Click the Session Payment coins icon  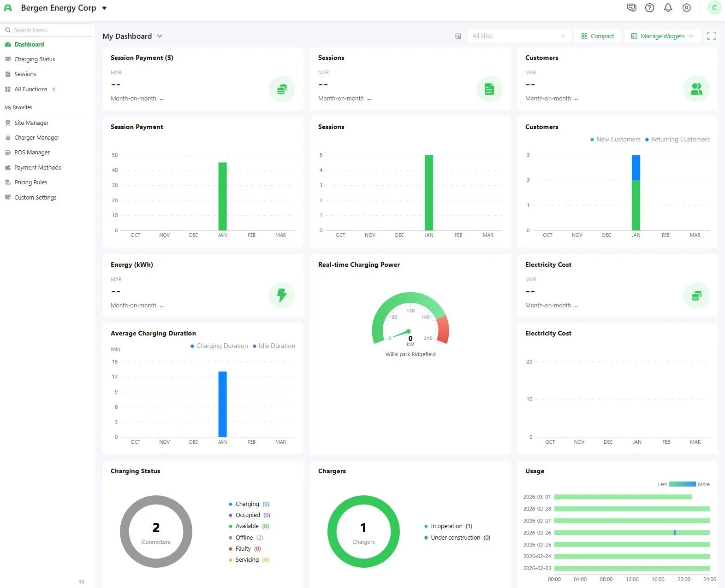(282, 89)
